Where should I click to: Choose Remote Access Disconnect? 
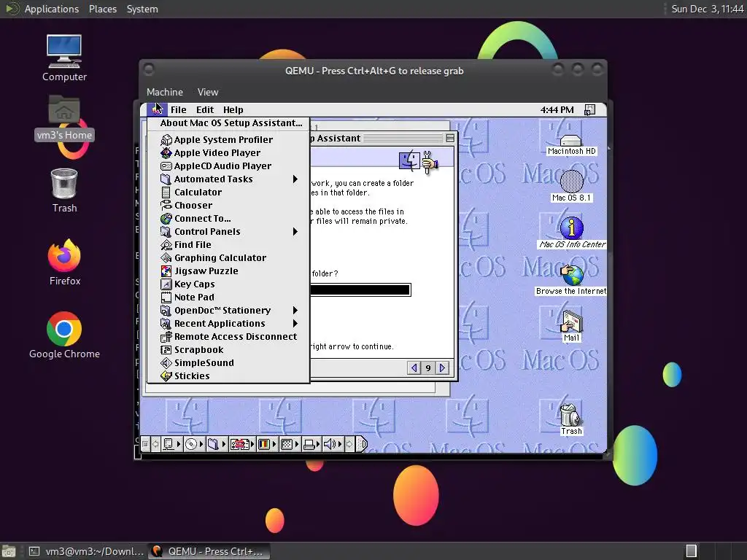[228, 336]
